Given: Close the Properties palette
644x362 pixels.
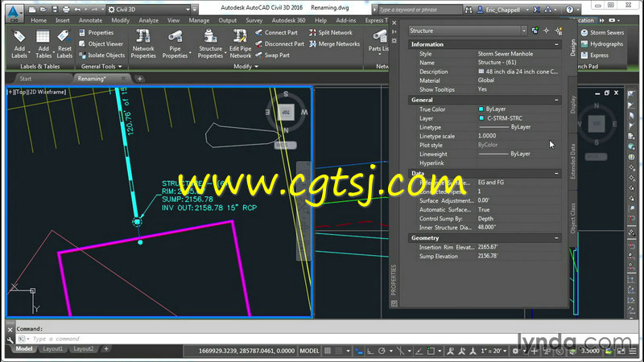Looking at the screenshot, I should 394,23.
